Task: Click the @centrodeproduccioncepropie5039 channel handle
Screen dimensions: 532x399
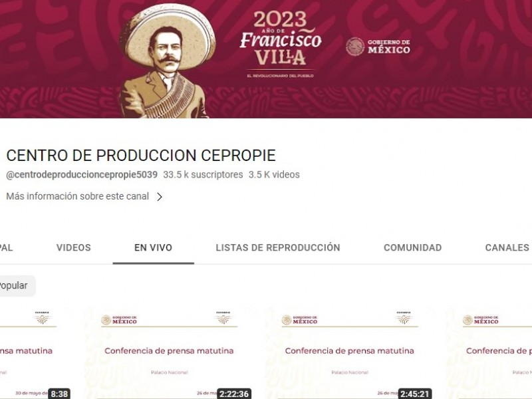Action: click(82, 175)
